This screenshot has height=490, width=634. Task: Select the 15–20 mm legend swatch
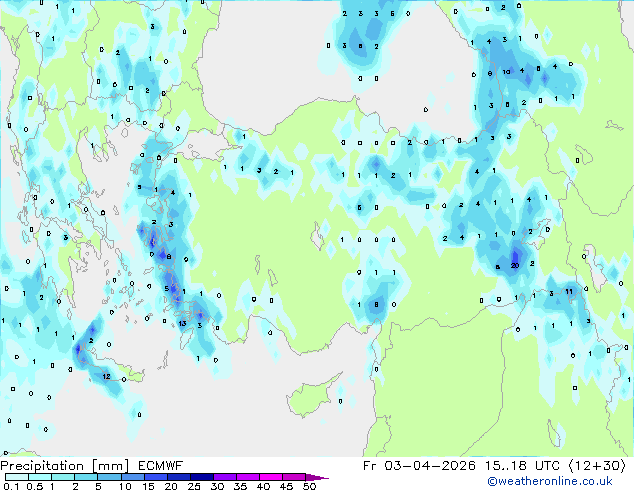pyautogui.click(x=155, y=477)
